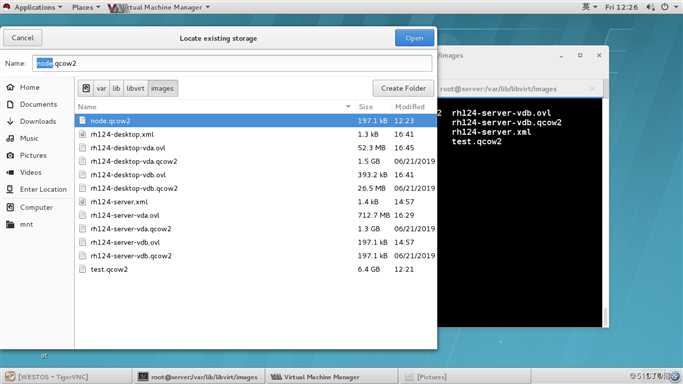The height and width of the screenshot is (384, 683).
Task: Click the Red Hat Applications logo icon
Action: click(x=7, y=7)
